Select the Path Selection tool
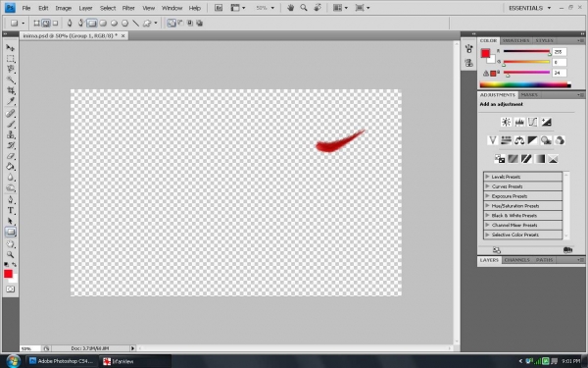588x368 pixels. coord(10,221)
